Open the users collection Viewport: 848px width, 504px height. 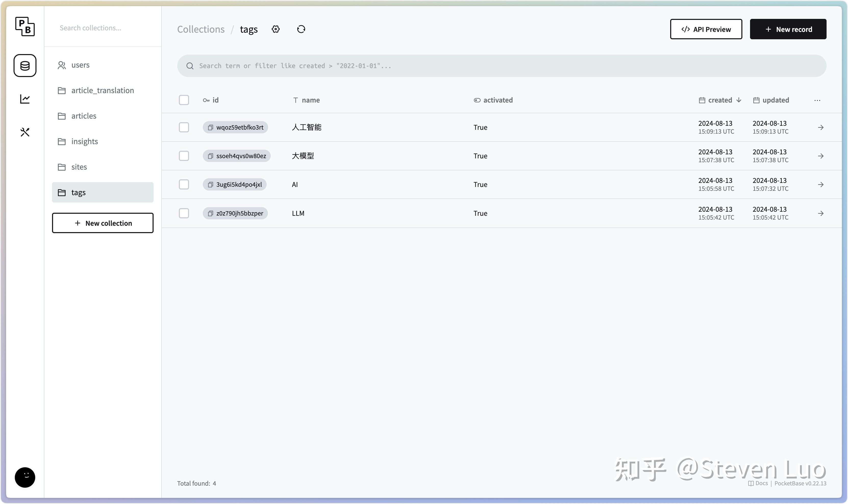(80, 65)
